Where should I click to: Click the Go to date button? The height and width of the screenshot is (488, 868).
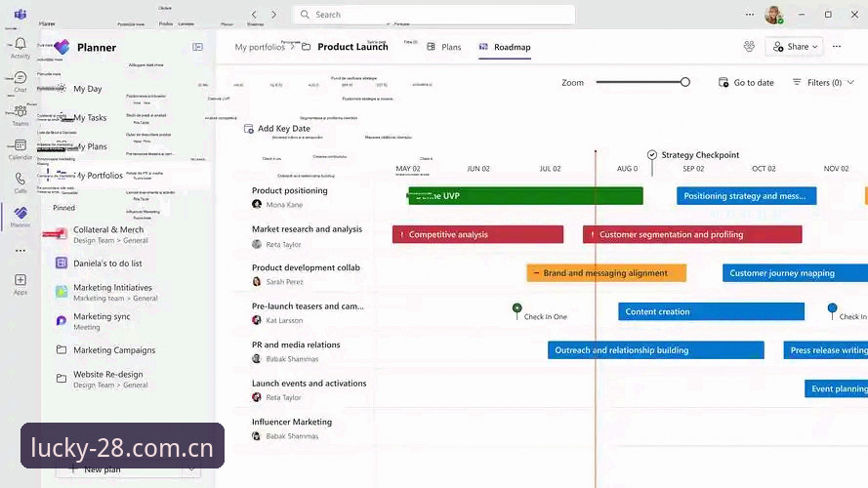746,82
